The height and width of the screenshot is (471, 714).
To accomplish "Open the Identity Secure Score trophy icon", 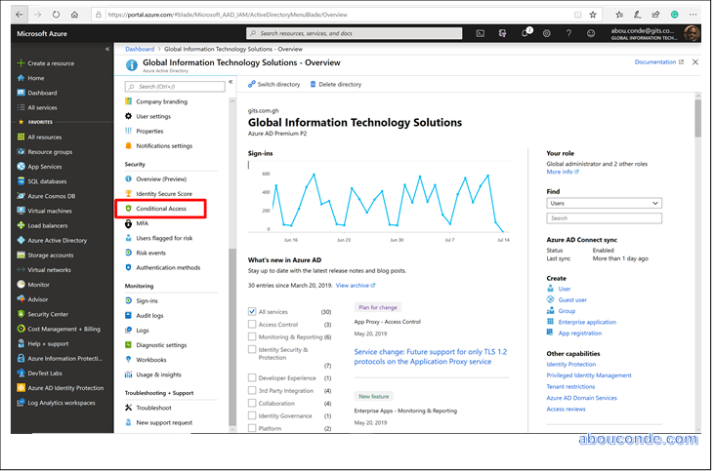I will click(x=127, y=193).
